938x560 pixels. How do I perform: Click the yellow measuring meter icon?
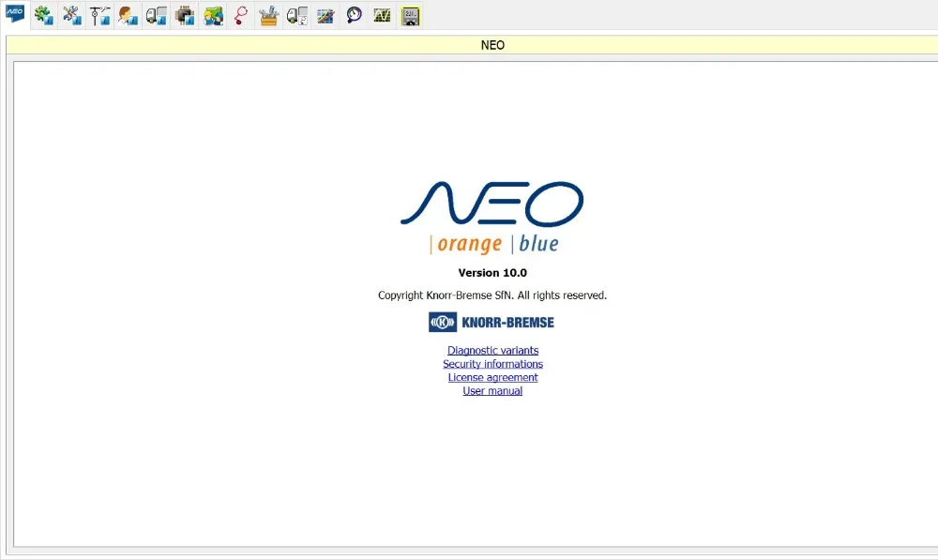(411, 16)
